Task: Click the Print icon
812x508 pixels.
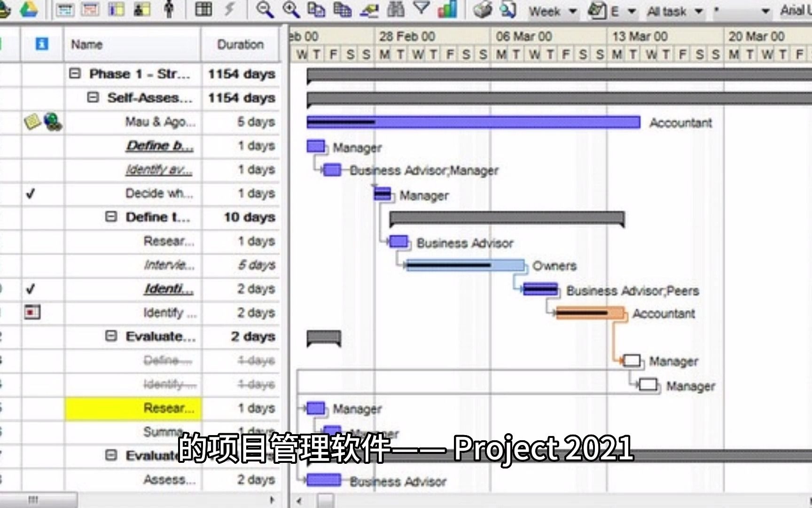Action: [x=481, y=9]
